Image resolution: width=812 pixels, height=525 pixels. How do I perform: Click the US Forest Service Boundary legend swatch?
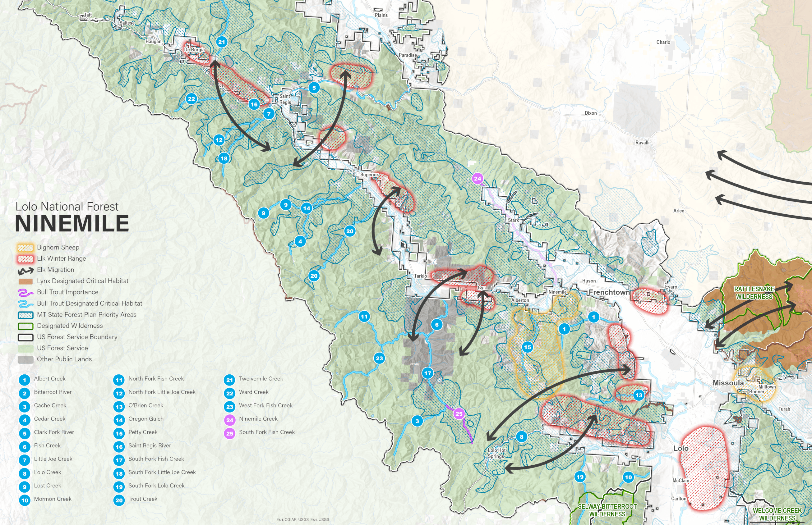pyautogui.click(x=25, y=337)
